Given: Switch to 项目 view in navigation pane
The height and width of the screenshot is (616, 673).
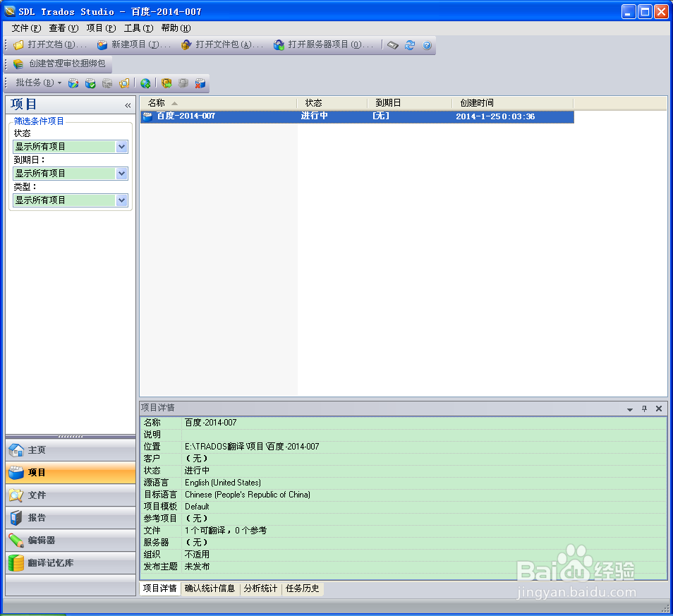Looking at the screenshot, I should (x=71, y=473).
